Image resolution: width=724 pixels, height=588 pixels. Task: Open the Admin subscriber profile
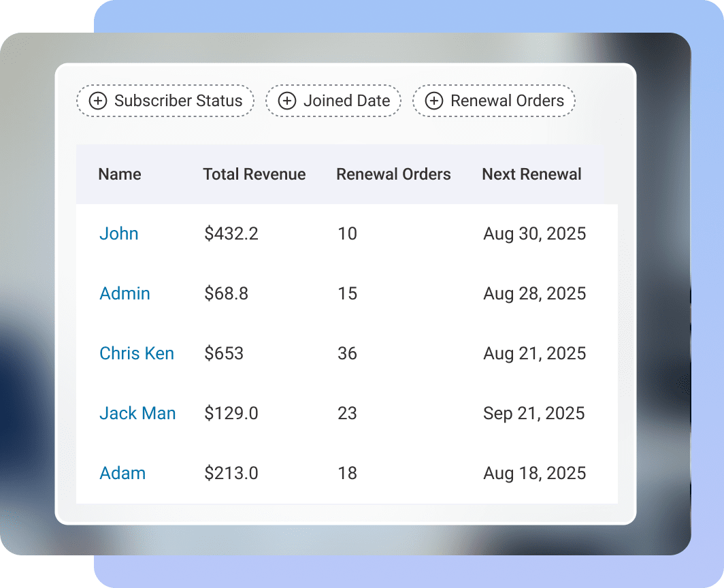[x=125, y=293]
